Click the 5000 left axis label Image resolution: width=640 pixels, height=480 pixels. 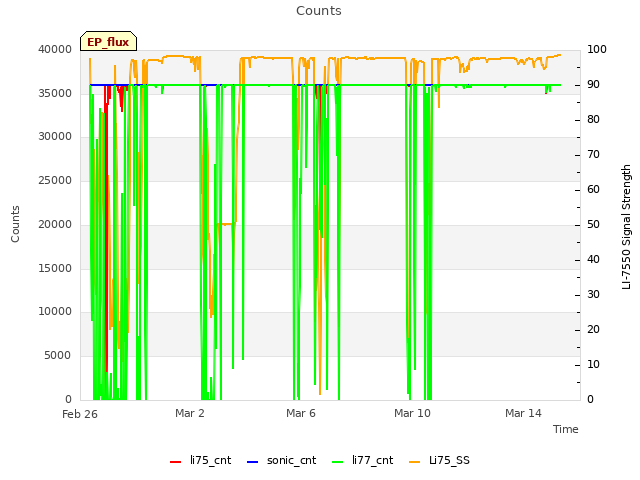(x=58, y=355)
